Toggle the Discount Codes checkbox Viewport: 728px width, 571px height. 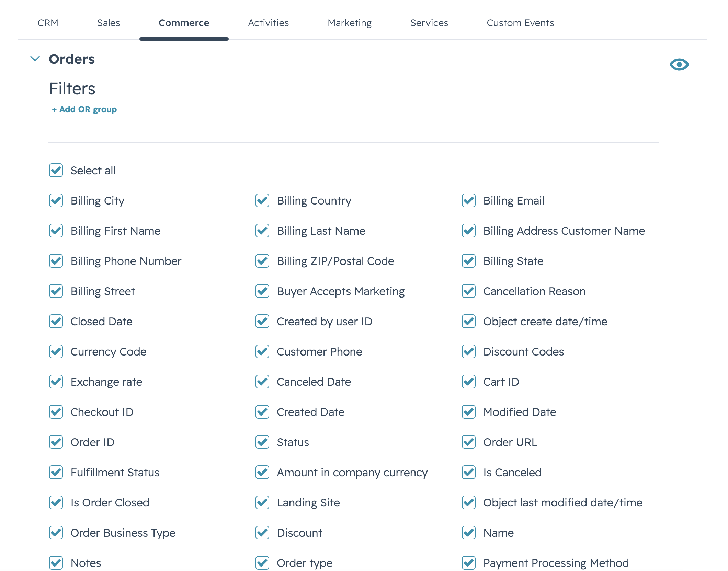[x=469, y=351]
